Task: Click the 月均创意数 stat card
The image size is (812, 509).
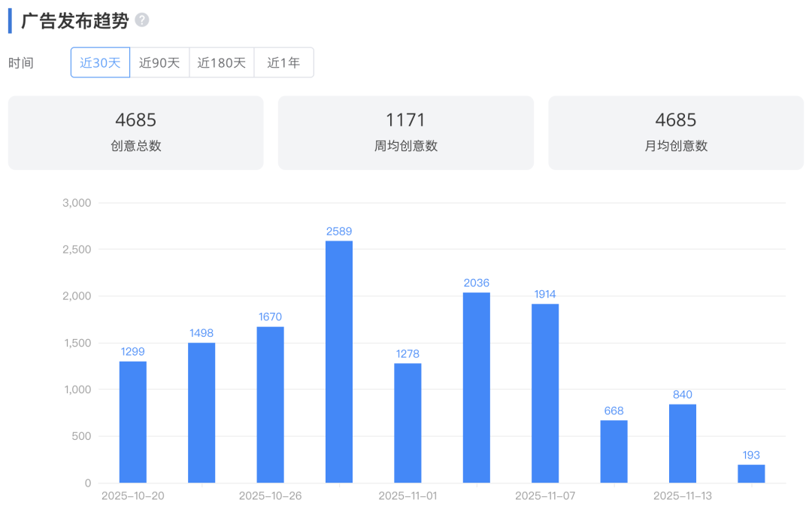Action: point(675,132)
